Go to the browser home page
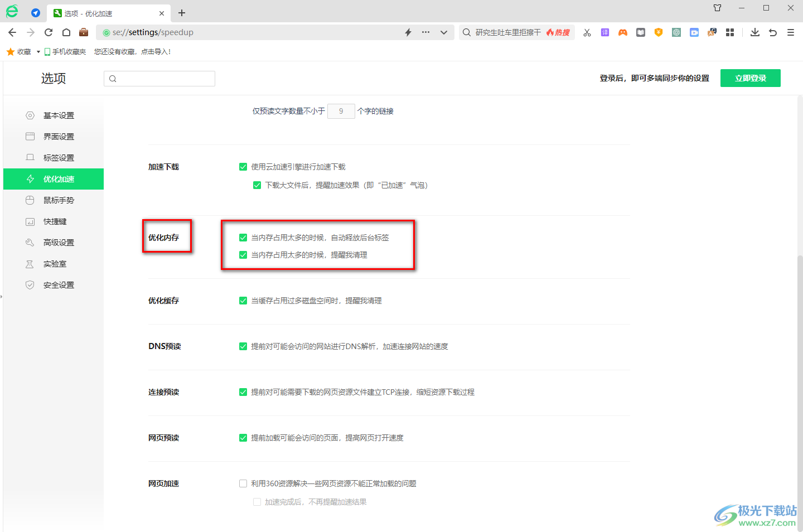 point(66,32)
